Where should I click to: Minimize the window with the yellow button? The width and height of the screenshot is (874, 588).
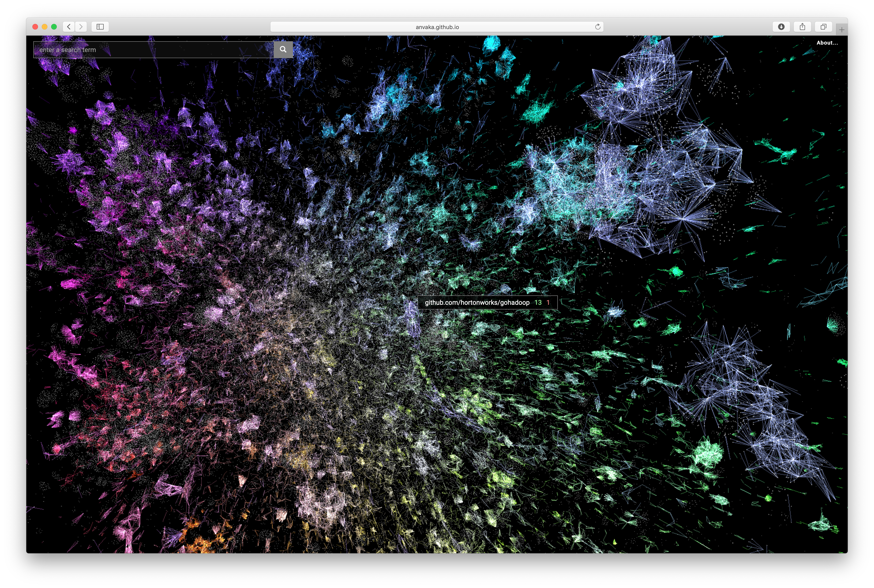coord(45,27)
